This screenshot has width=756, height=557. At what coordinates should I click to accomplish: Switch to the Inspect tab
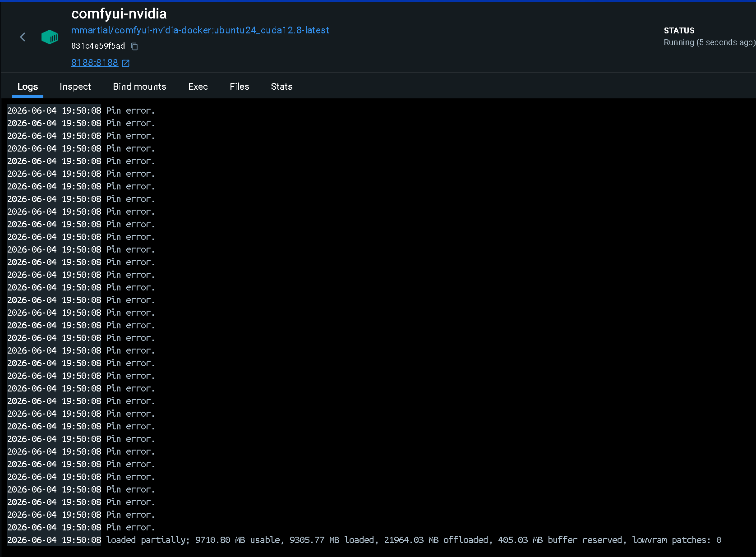point(75,87)
